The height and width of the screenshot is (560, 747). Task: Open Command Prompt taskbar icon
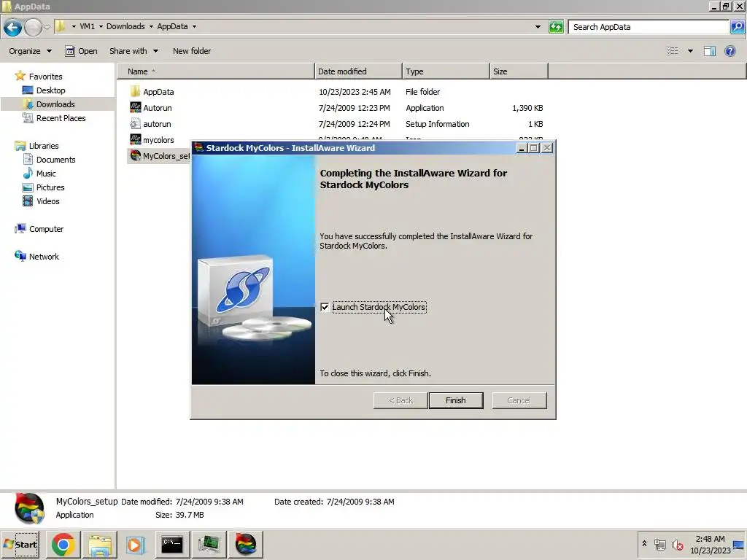pos(172,544)
